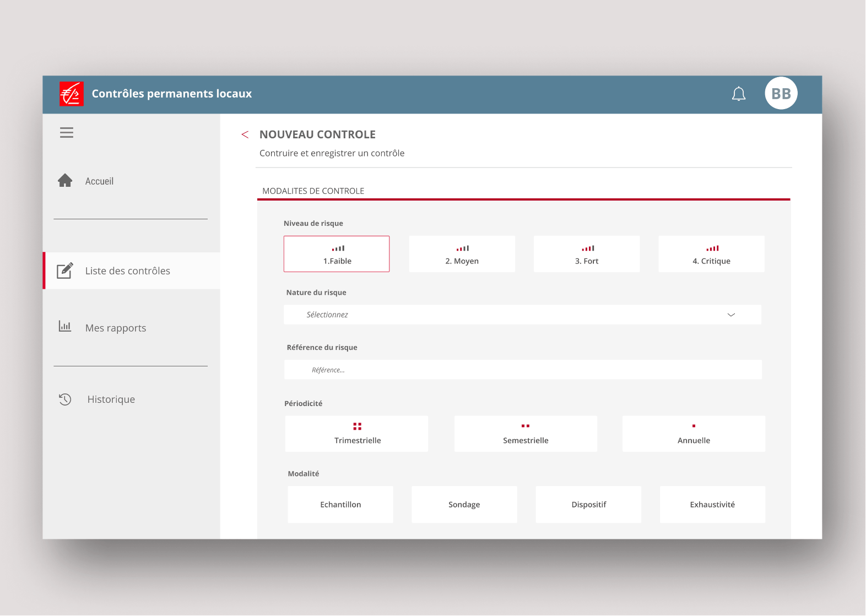Choose Trimestrielle periodicity

[357, 434]
